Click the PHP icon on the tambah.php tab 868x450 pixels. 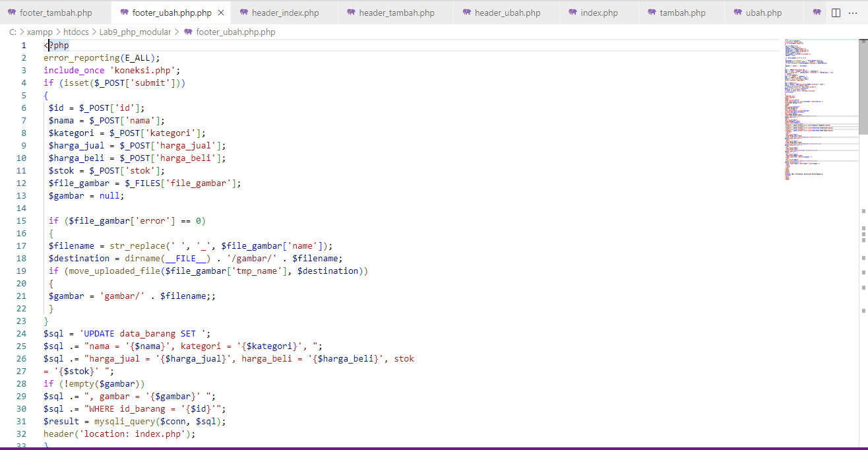(x=650, y=12)
